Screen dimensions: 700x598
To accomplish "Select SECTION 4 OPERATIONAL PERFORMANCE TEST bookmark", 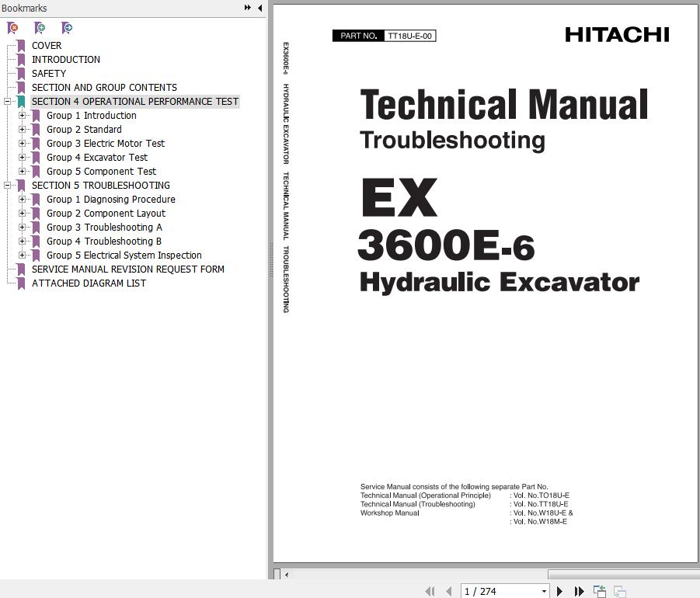I will click(135, 102).
